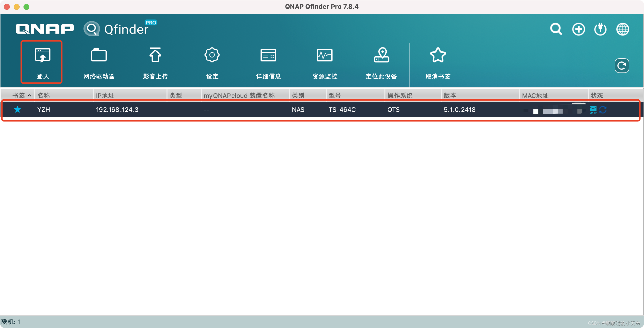
Task: Click the power plug icon
Action: pos(600,29)
